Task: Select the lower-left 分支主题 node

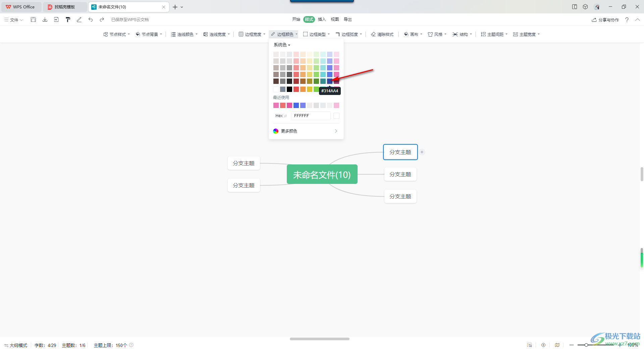Action: 244,185
